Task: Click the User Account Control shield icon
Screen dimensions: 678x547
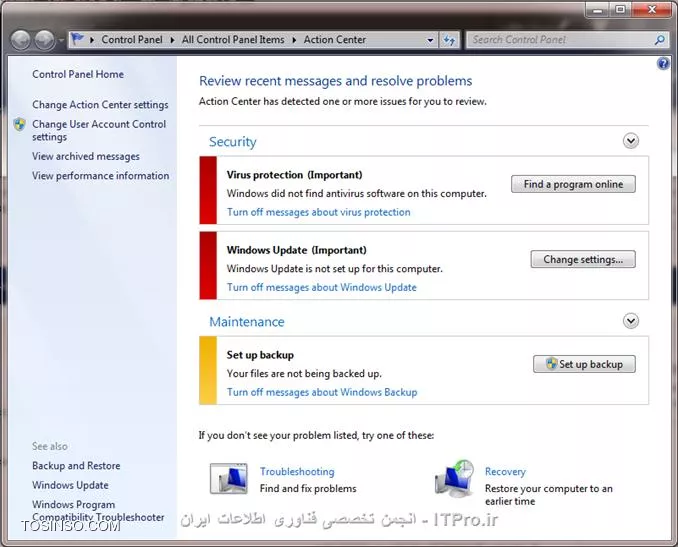Action: coord(19,125)
